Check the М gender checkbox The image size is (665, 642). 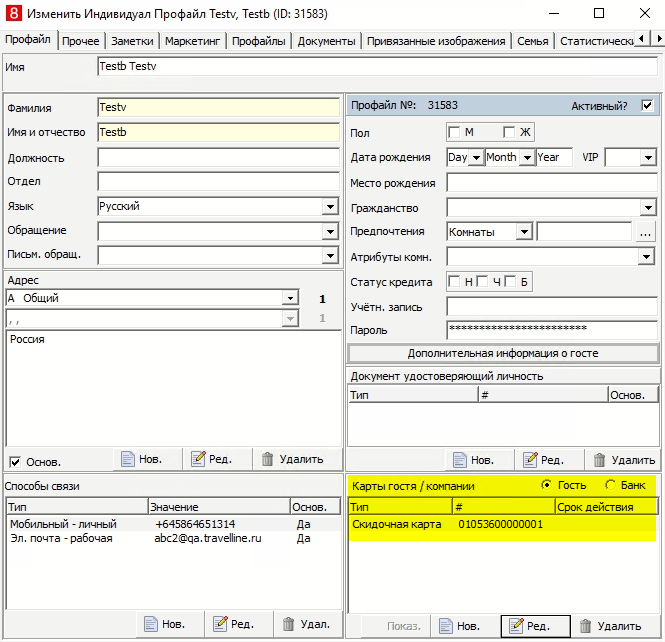[x=454, y=132]
